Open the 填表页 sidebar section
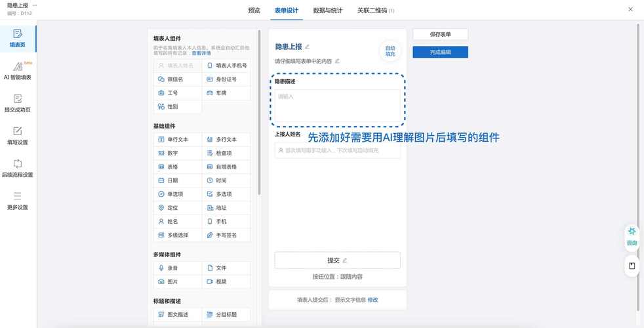The height and width of the screenshot is (328, 644). tap(18, 38)
